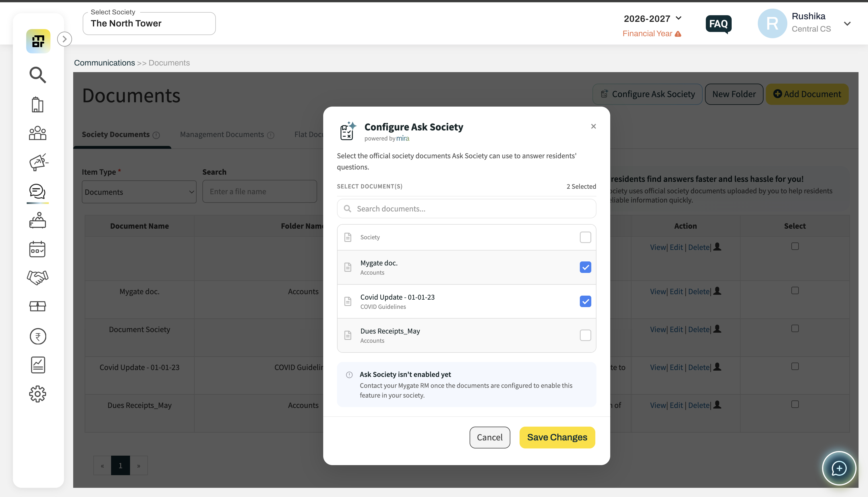Click the Search documents field in dialog
868x497 pixels.
(x=466, y=209)
